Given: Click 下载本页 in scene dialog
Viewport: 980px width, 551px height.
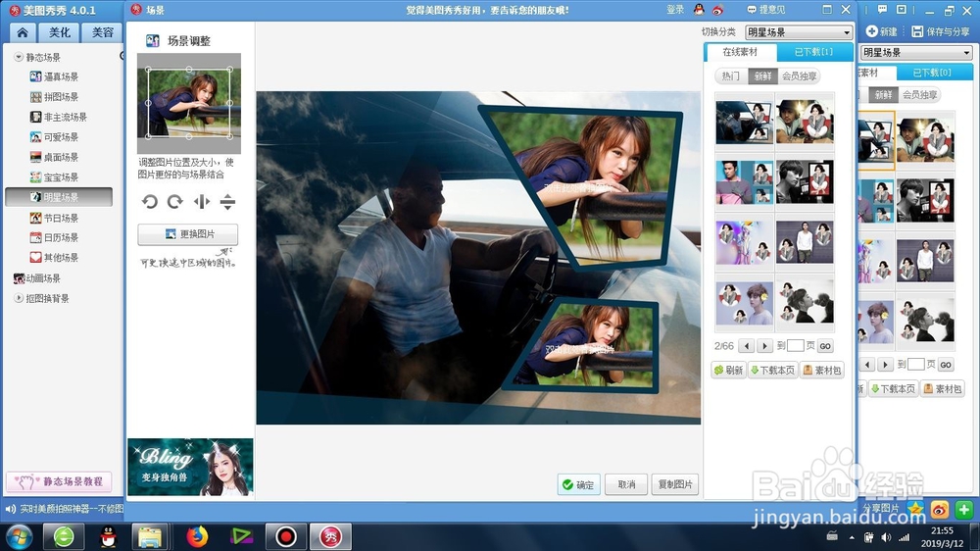Looking at the screenshot, I should click(772, 371).
